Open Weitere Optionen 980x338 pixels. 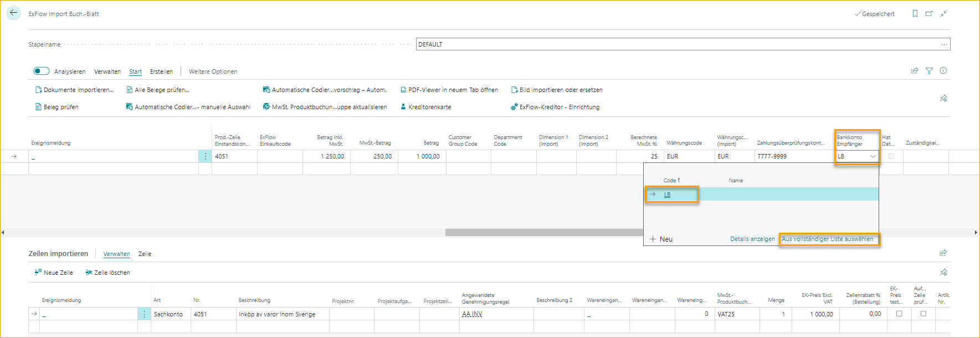tap(213, 71)
